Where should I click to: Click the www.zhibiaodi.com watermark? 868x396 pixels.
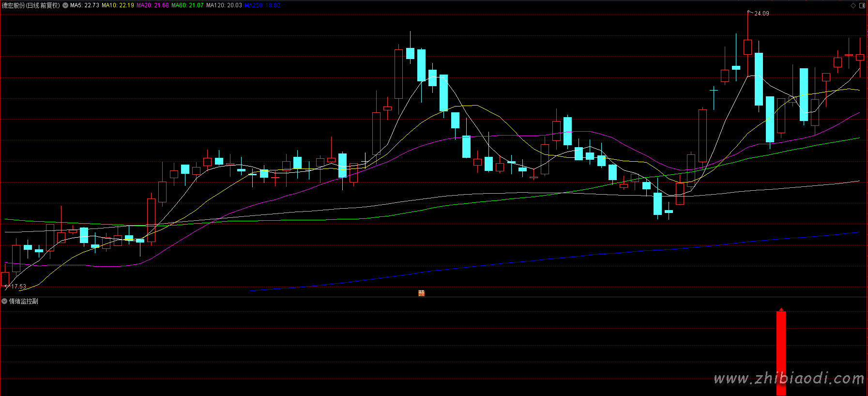[x=789, y=378]
